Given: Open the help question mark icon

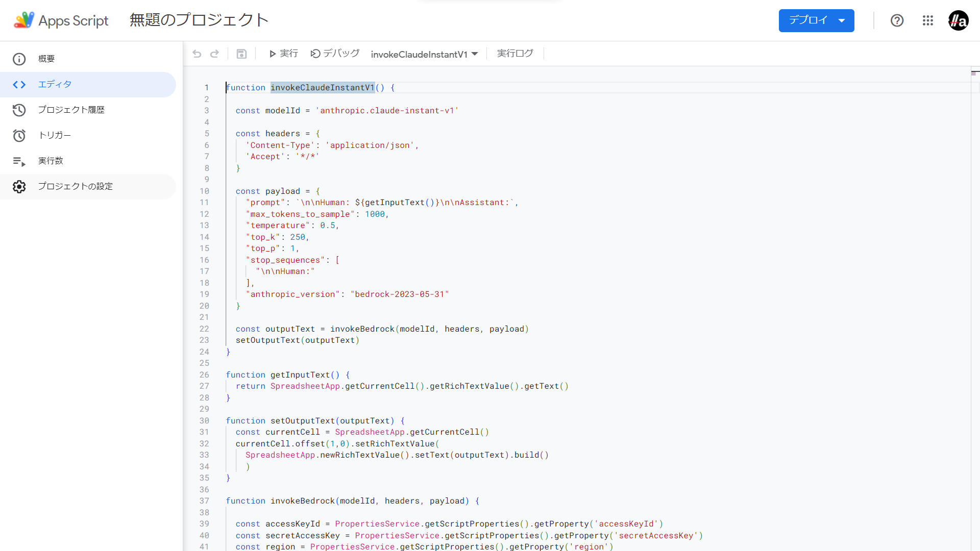Looking at the screenshot, I should pos(897,20).
